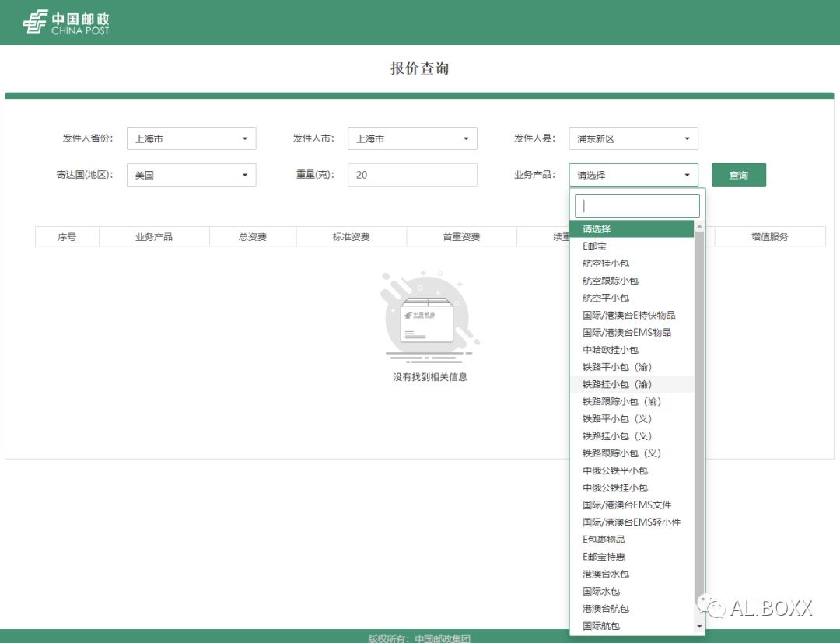
Task: Expand the 发件人县 dropdown
Action: tap(633, 138)
